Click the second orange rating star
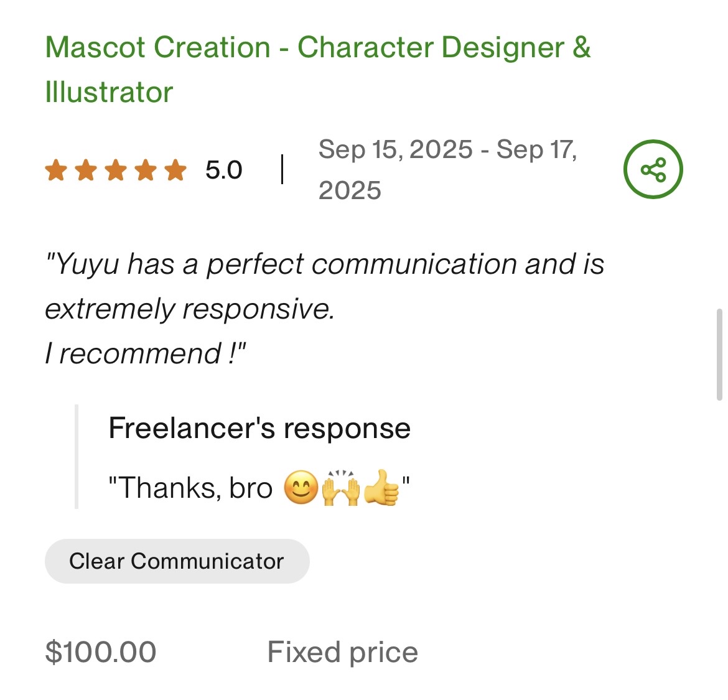This screenshot has height=700, width=728. tap(86, 170)
